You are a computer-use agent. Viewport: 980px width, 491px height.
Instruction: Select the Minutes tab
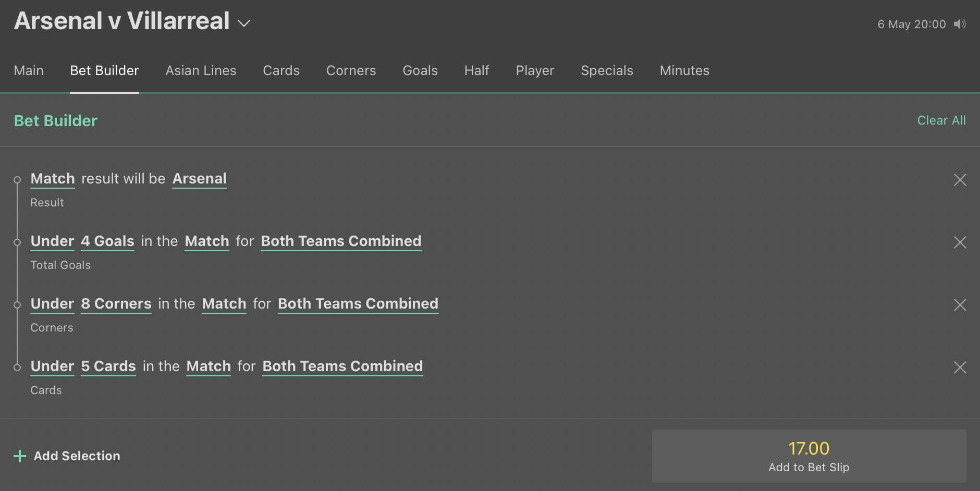click(x=684, y=70)
